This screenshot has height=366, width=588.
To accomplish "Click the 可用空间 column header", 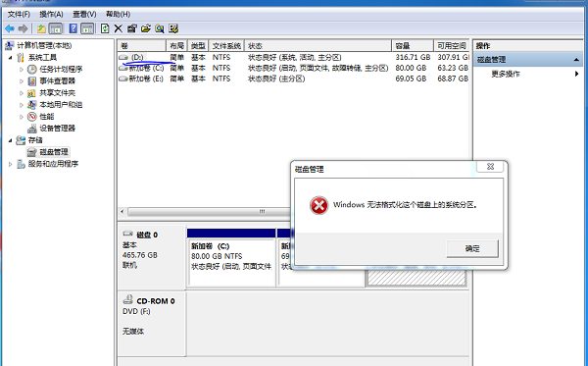I will click(x=452, y=46).
